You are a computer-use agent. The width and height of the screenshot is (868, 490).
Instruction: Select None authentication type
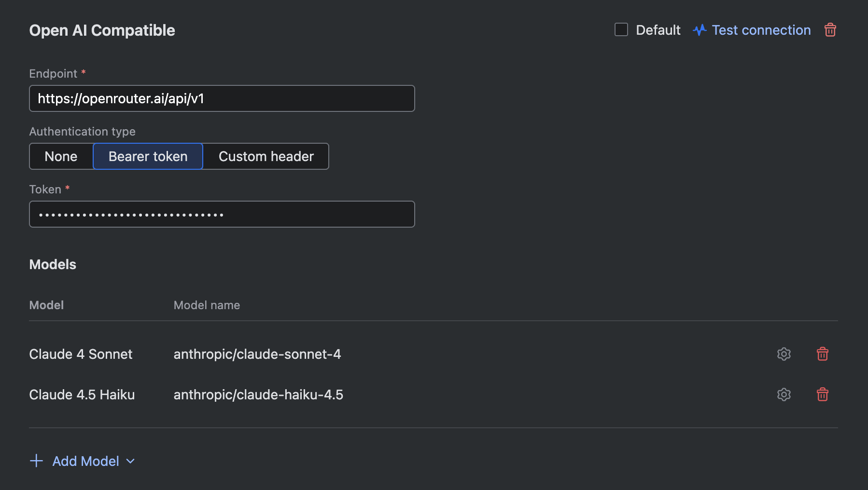[61, 156]
